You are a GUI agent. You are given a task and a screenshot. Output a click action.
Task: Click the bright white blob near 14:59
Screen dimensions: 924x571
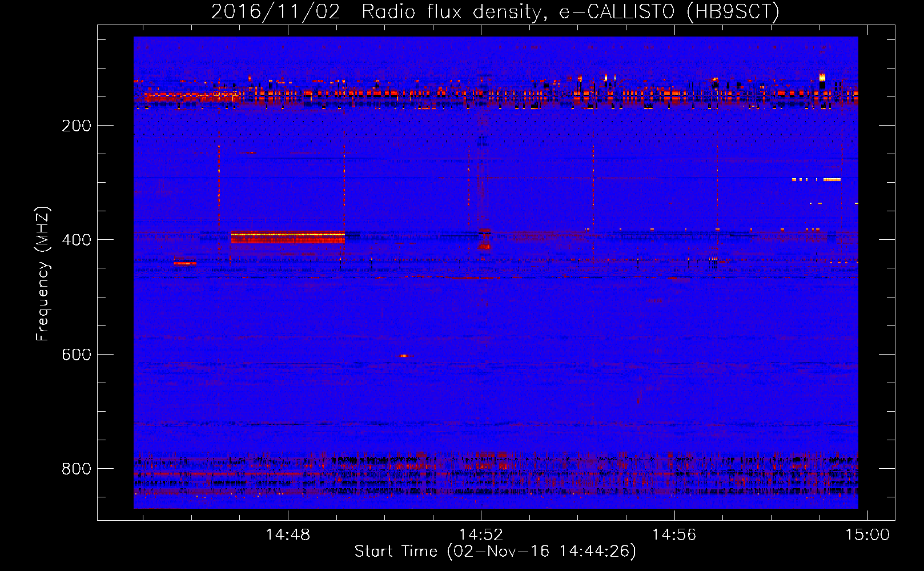pyautogui.click(x=822, y=78)
